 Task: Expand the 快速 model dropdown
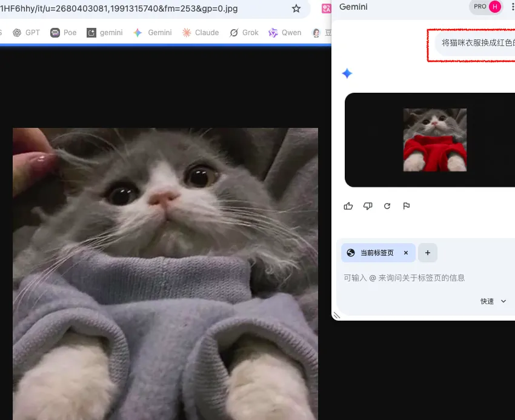click(x=493, y=301)
